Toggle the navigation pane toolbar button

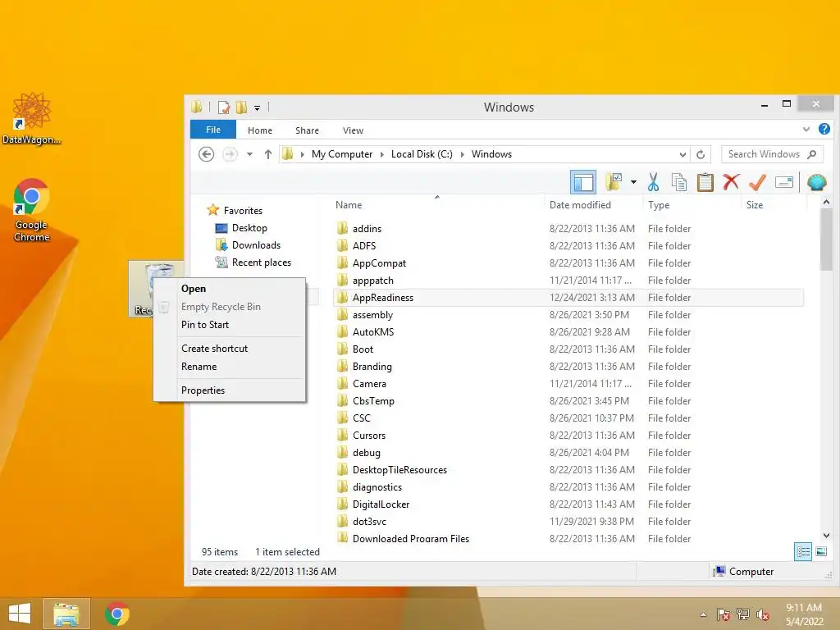(583, 183)
